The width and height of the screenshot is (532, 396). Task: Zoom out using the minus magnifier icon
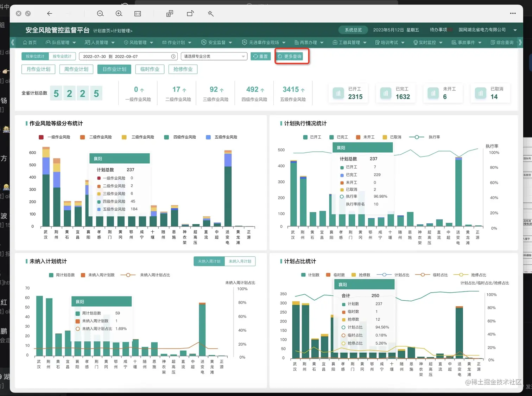[100, 13]
